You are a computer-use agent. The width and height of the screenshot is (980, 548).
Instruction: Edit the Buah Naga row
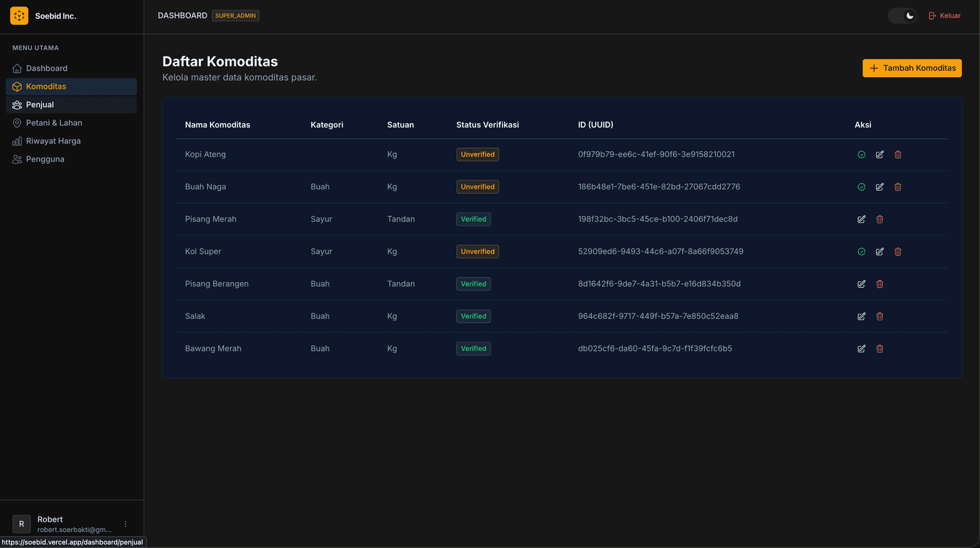point(880,187)
